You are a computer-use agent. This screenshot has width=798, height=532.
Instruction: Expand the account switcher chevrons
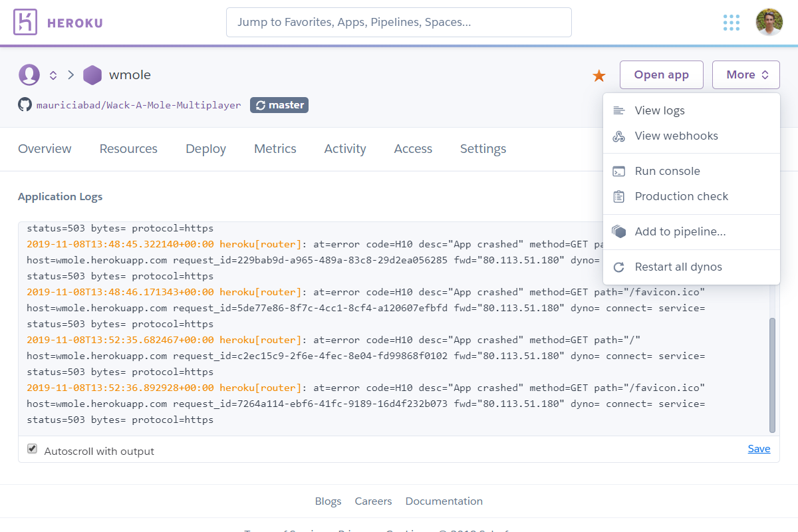(53, 75)
